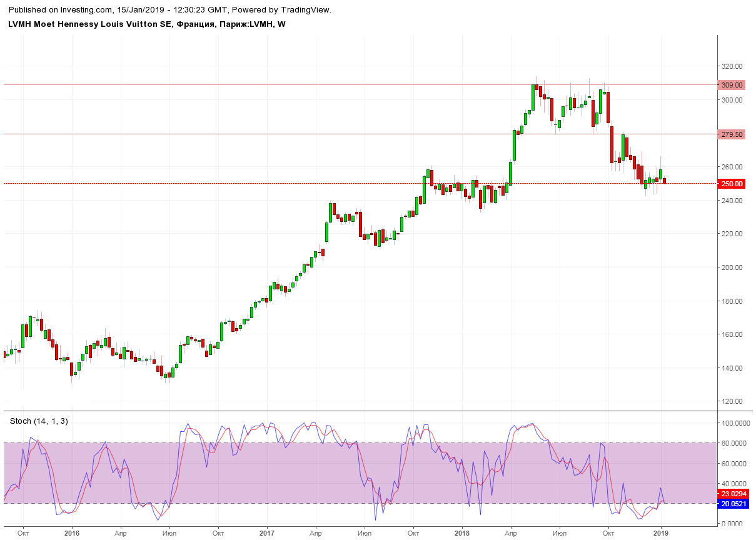
Task: Click the 60.0000 stochastic axis value
Action: pos(734,463)
